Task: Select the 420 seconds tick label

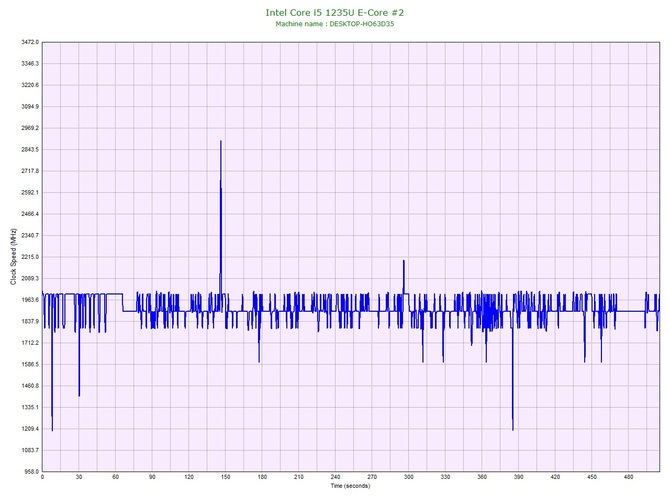Action: click(555, 477)
